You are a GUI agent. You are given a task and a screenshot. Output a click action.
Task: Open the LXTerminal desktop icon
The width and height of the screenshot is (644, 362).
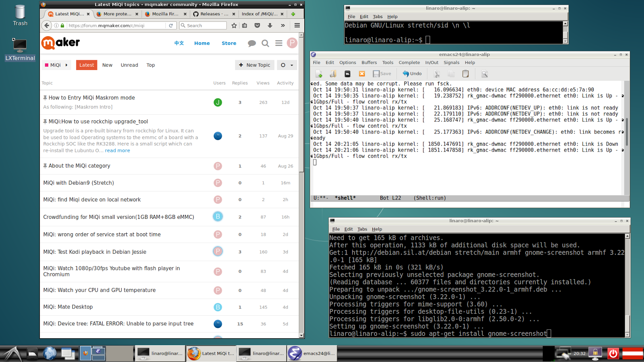(20, 49)
